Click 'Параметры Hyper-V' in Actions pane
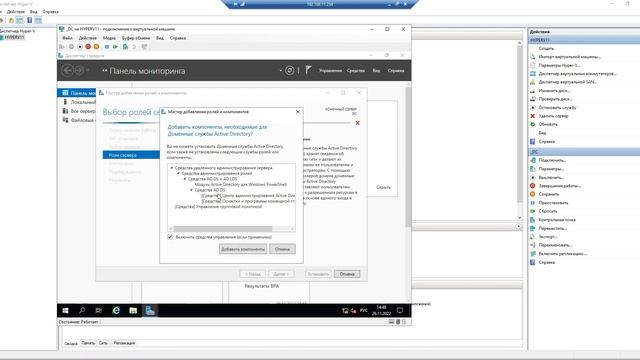Image resolution: width=640 pixels, height=360 pixels. pyautogui.click(x=559, y=65)
